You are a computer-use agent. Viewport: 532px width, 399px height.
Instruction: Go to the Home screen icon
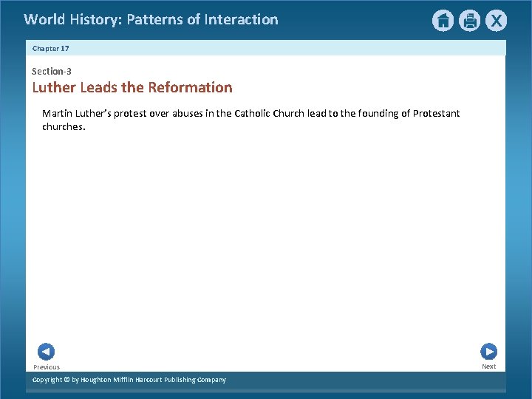point(443,21)
